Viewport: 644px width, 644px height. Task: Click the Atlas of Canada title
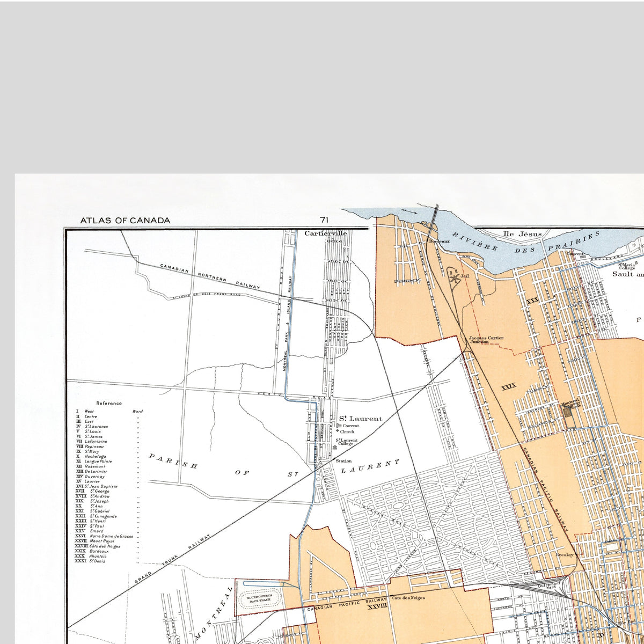pos(125,220)
